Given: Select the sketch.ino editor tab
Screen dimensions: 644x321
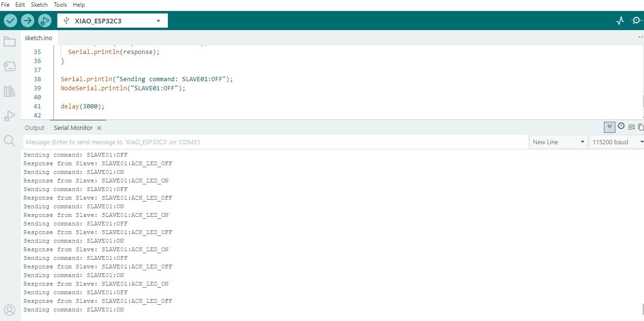Looking at the screenshot, I should [x=38, y=38].
